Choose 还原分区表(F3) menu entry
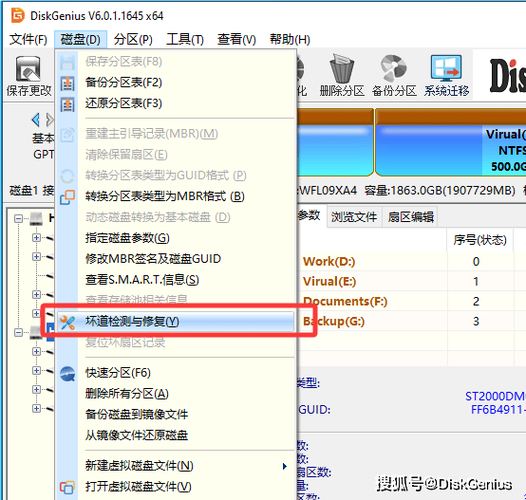The height and width of the screenshot is (500, 526). point(176,103)
